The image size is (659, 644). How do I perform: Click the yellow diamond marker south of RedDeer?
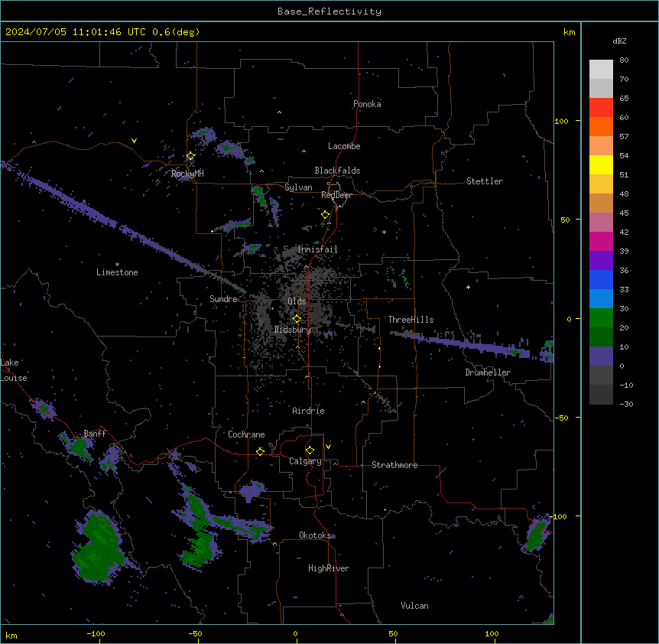click(326, 215)
